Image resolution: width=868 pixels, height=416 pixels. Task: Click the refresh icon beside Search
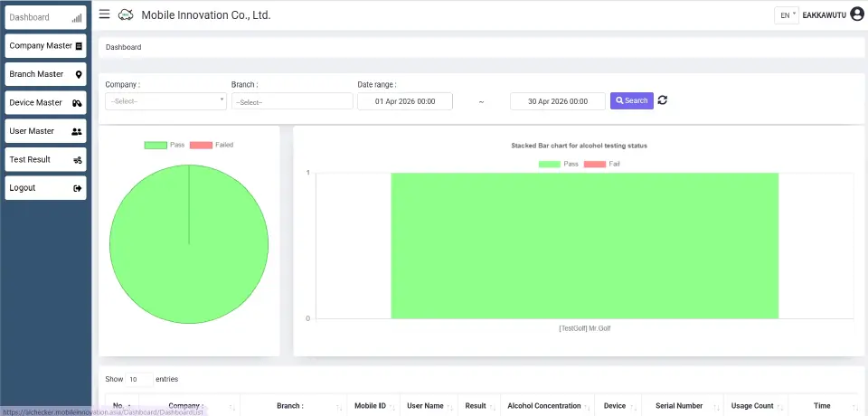click(663, 100)
